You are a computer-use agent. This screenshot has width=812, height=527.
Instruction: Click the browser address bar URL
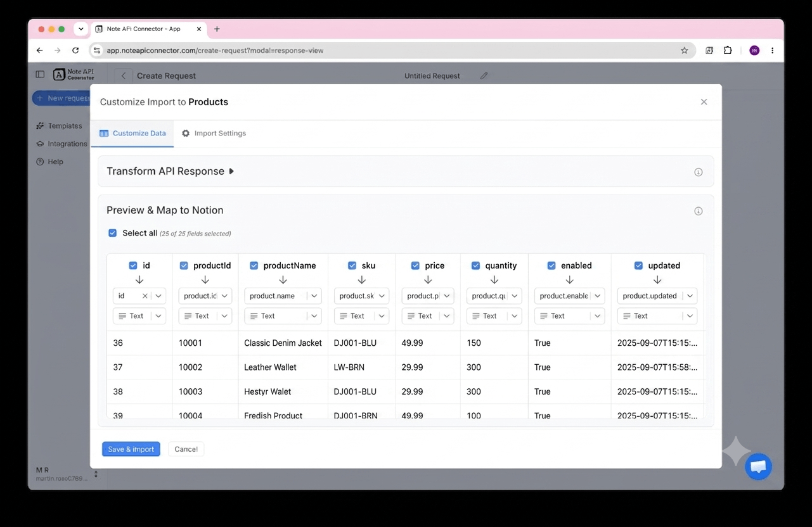[x=215, y=51]
